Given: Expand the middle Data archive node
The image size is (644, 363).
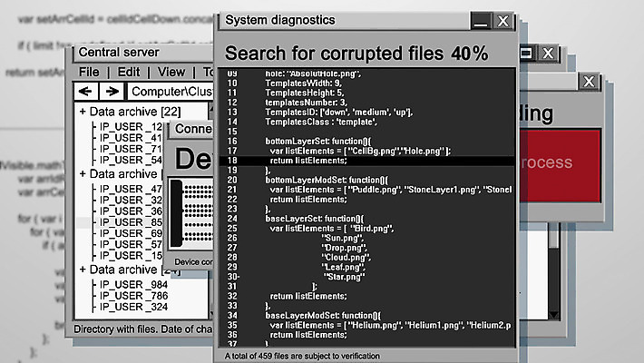Looking at the screenshot, I should (82, 173).
